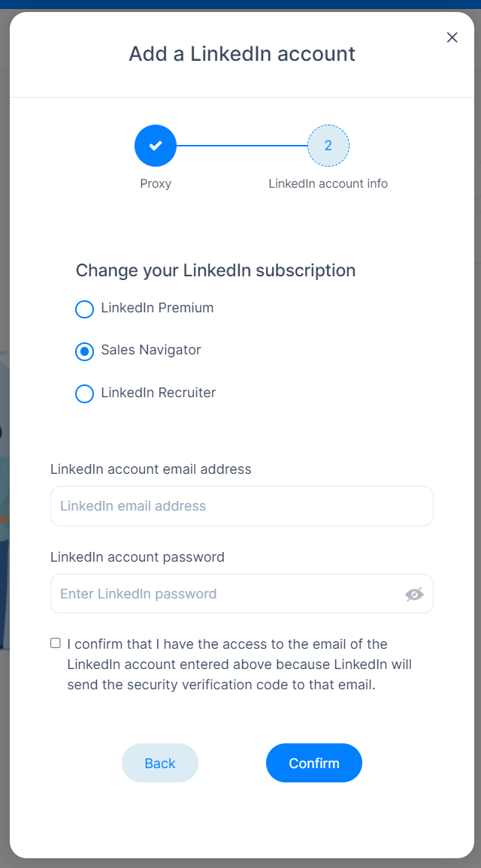Select the Sales Navigator radio button
Screen dimensions: 481x868
point(84,351)
